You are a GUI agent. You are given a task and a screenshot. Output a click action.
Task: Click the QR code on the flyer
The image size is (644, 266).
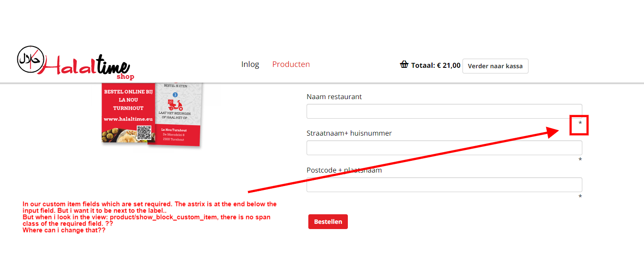pyautogui.click(x=144, y=133)
